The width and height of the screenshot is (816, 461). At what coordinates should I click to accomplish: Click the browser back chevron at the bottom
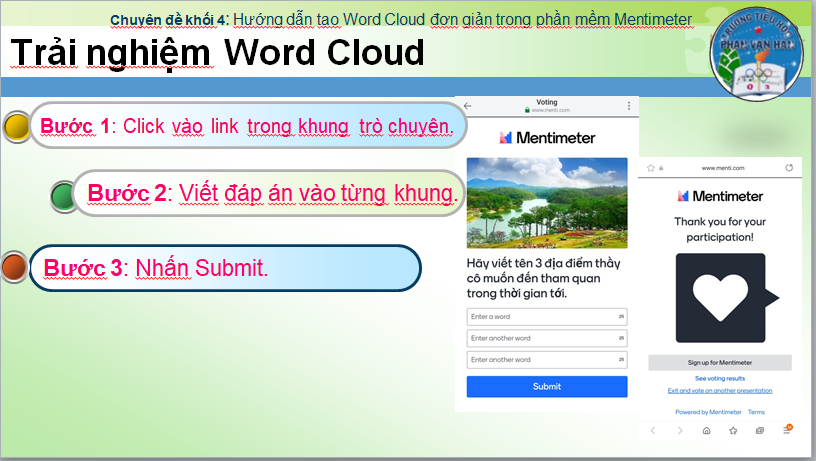click(x=653, y=430)
